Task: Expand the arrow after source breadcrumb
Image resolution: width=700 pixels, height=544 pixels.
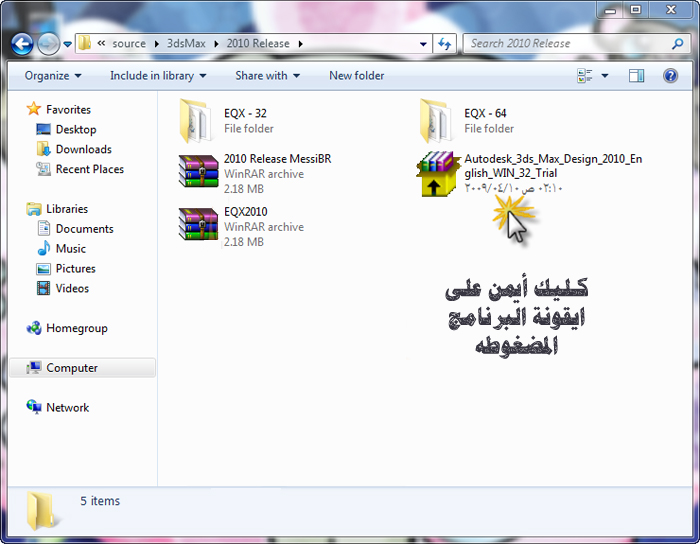Action: tap(157, 44)
